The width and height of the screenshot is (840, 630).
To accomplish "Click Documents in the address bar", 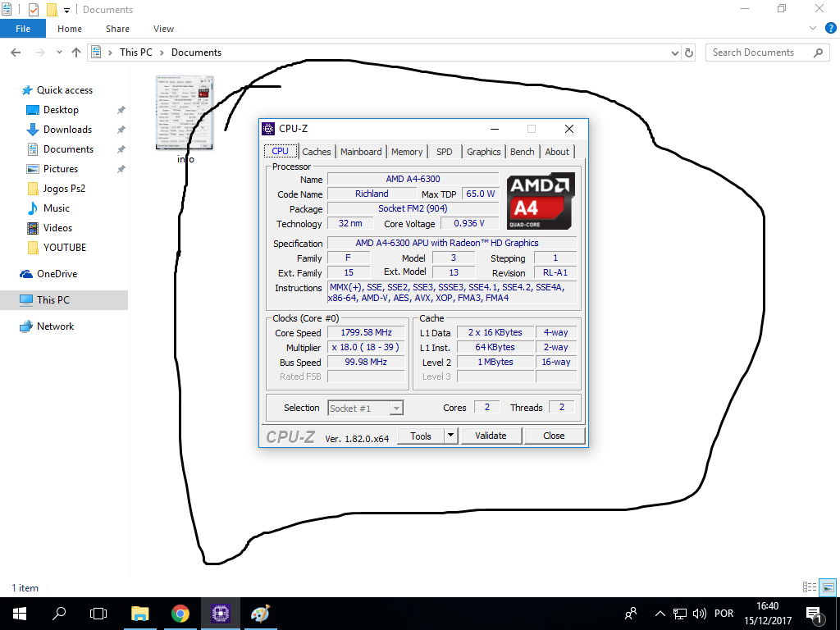I will click(x=196, y=52).
